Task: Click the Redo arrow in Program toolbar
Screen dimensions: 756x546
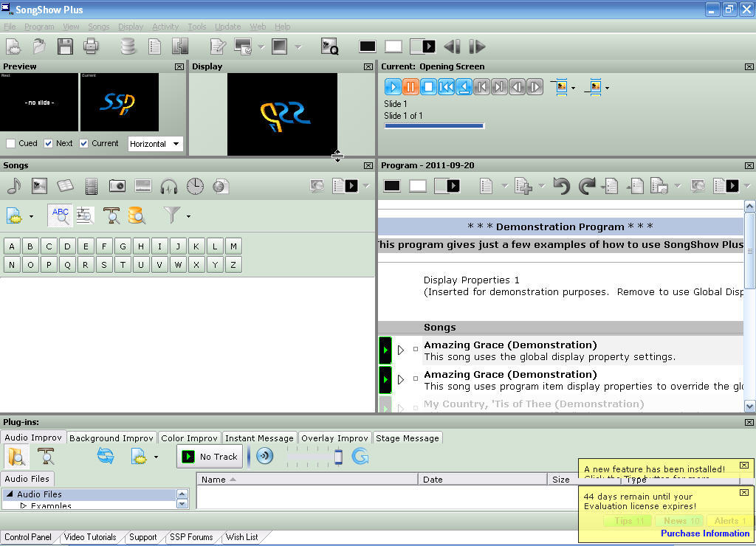Action: click(x=587, y=186)
